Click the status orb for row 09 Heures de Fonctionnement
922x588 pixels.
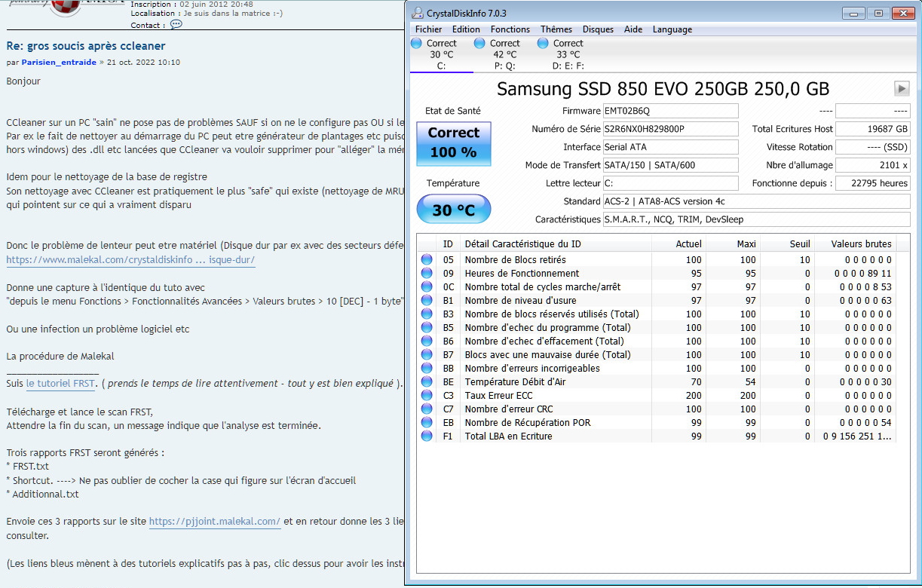click(x=427, y=274)
